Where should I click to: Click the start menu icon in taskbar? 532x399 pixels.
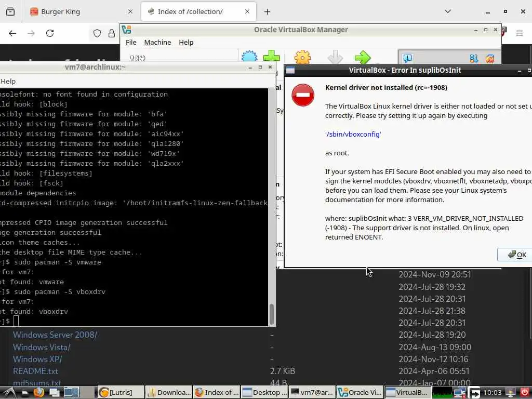pyautogui.click(x=9, y=392)
